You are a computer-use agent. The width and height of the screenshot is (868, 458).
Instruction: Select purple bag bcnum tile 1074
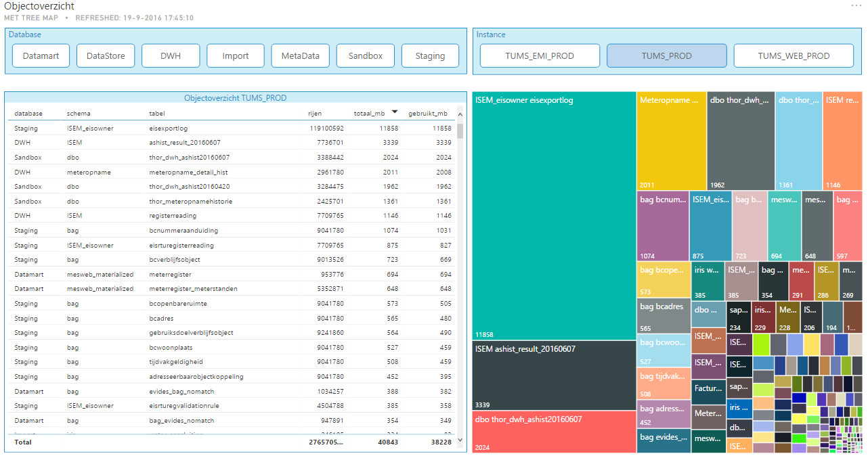tap(663, 226)
